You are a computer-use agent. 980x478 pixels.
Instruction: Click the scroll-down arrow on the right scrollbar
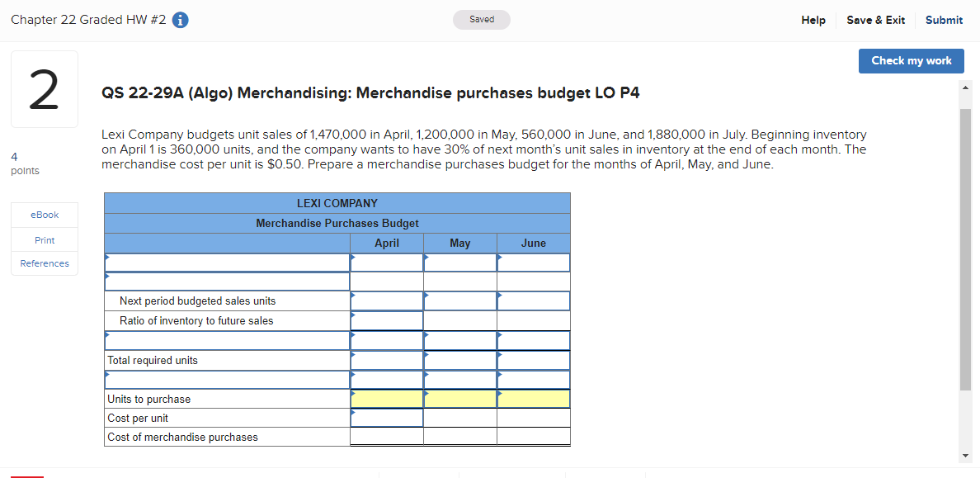tap(964, 454)
